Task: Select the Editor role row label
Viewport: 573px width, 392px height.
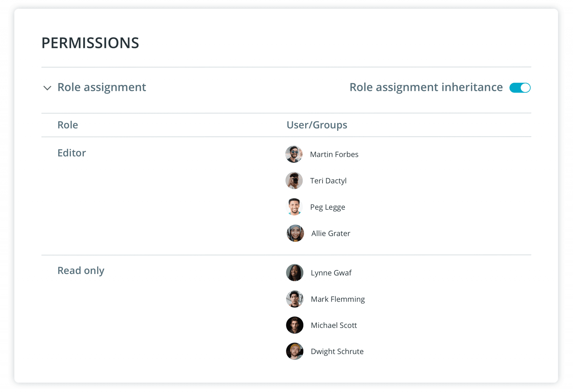Action: 72,153
